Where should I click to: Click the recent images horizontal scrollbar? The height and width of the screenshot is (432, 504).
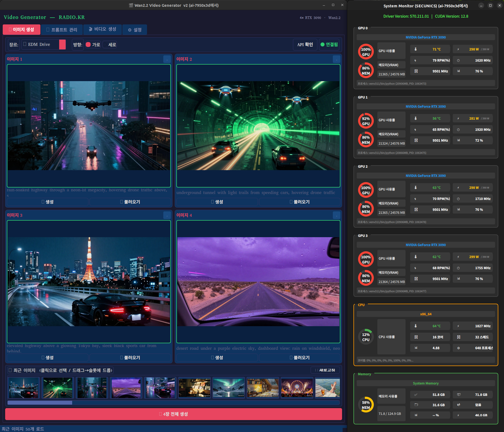pos(40,403)
